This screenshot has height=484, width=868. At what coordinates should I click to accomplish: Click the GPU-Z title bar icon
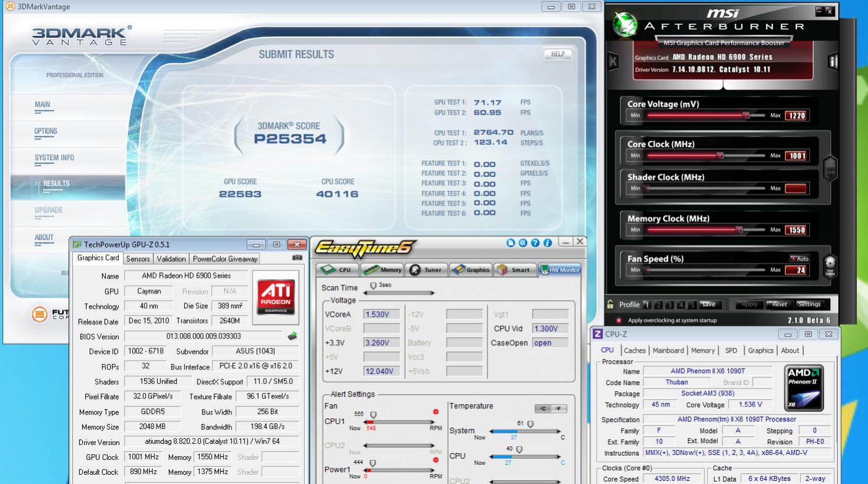[x=77, y=244]
